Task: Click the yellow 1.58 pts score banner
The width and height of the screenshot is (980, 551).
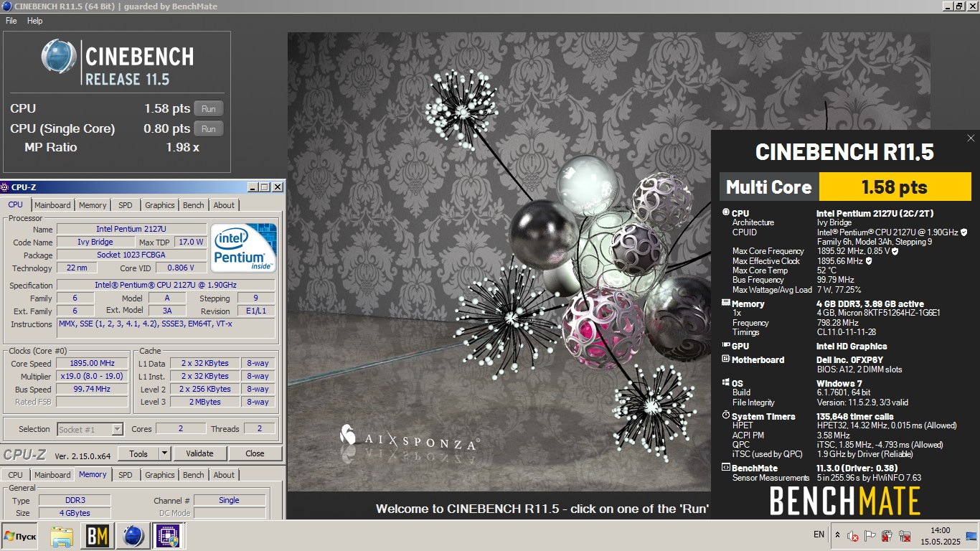Action: tap(895, 187)
